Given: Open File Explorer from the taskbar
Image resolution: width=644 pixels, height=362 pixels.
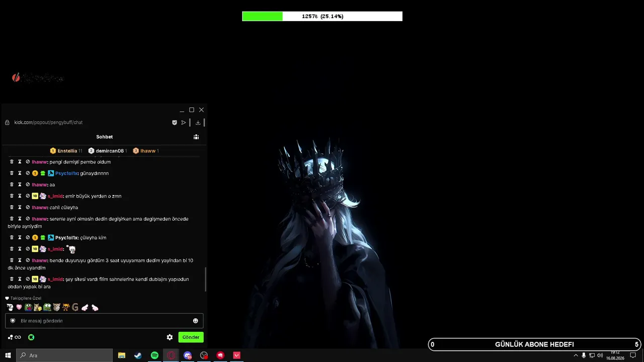Looking at the screenshot, I should 122,355.
